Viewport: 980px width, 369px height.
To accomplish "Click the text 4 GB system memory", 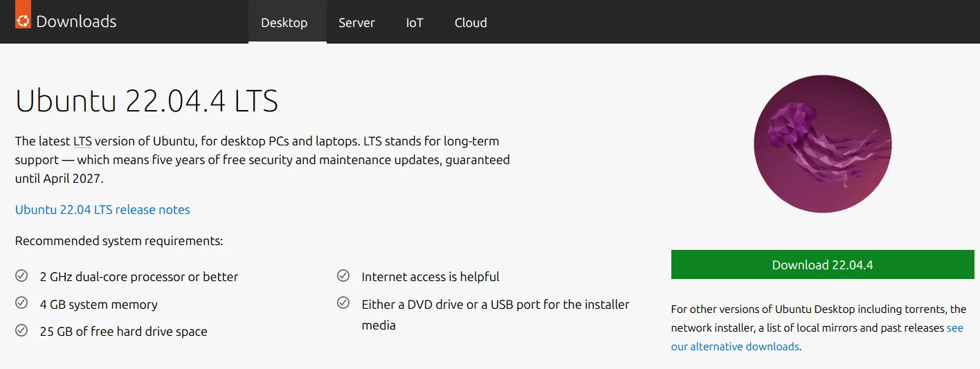I will [99, 305].
